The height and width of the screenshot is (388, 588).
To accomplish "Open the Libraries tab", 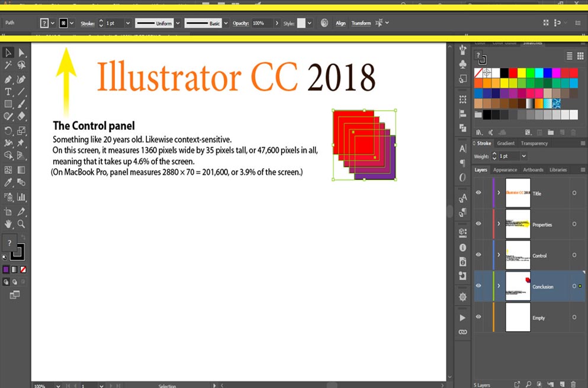I will coord(558,170).
